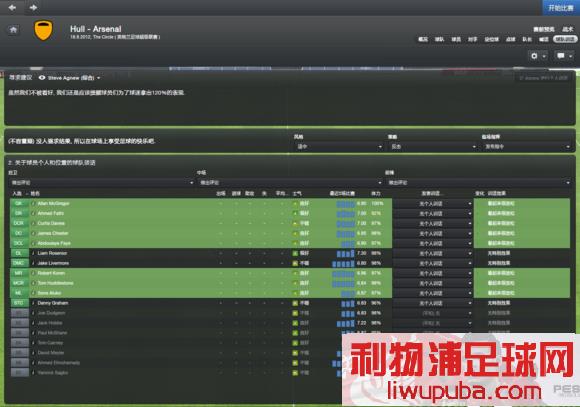Viewport: 580px width, 407px height.
Task: Click the DMC position badge
Action: pos(19,263)
